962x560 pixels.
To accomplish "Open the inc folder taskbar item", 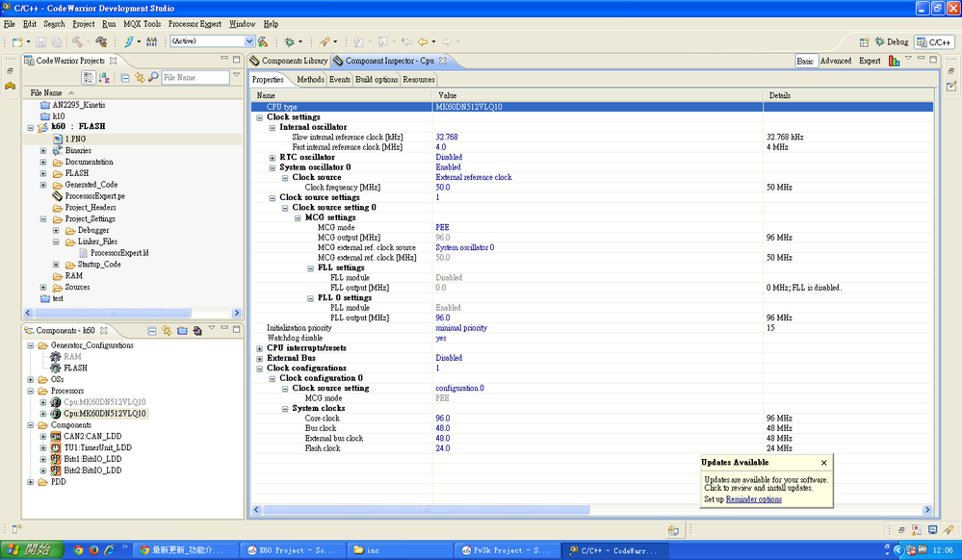I will point(402,550).
